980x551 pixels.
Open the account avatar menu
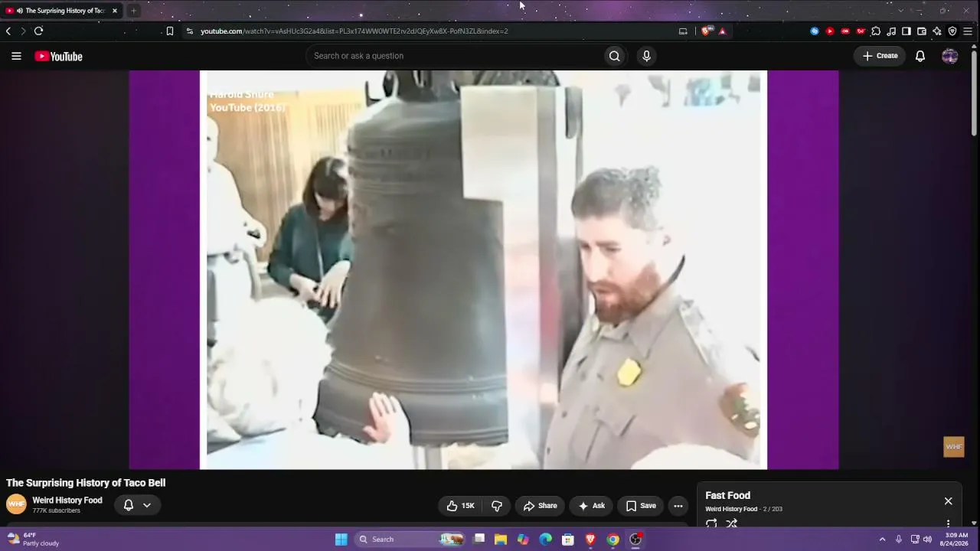[x=950, y=56]
